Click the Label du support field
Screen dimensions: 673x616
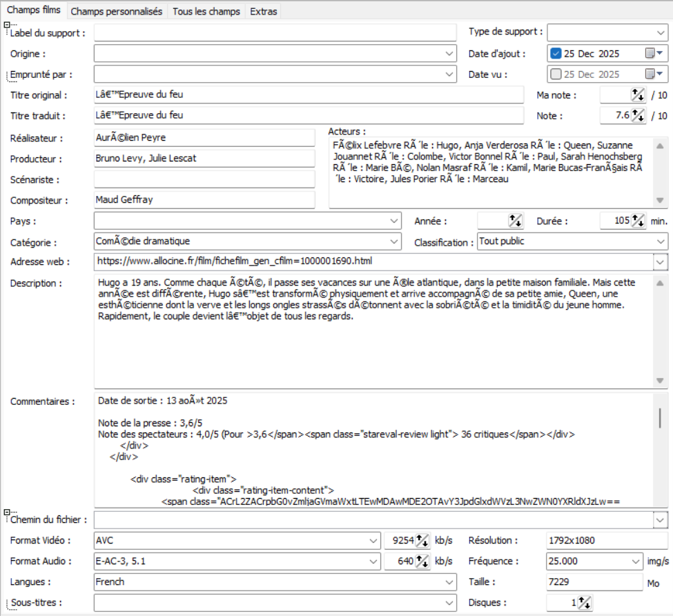(275, 33)
